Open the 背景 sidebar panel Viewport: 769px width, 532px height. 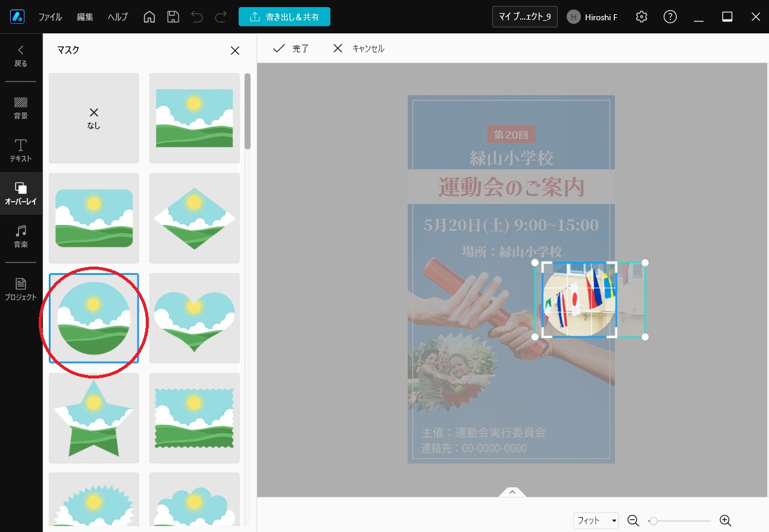pos(21,108)
